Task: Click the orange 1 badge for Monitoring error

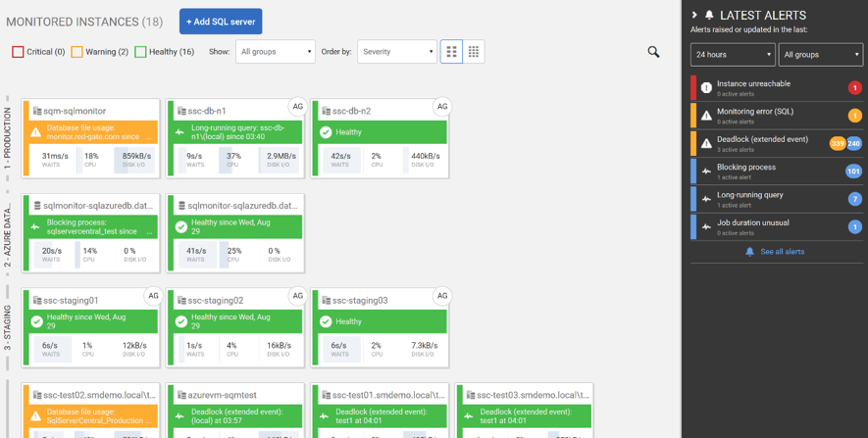Action: tap(854, 116)
